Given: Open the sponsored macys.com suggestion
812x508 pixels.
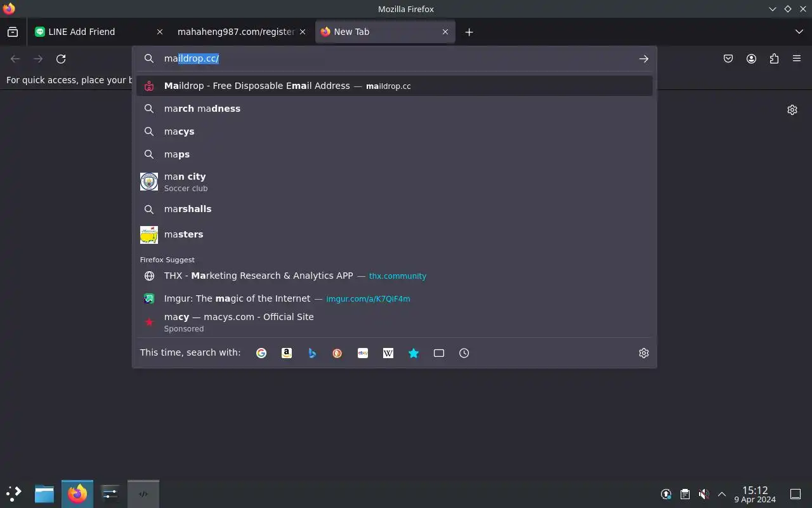Looking at the screenshot, I should [395, 323].
